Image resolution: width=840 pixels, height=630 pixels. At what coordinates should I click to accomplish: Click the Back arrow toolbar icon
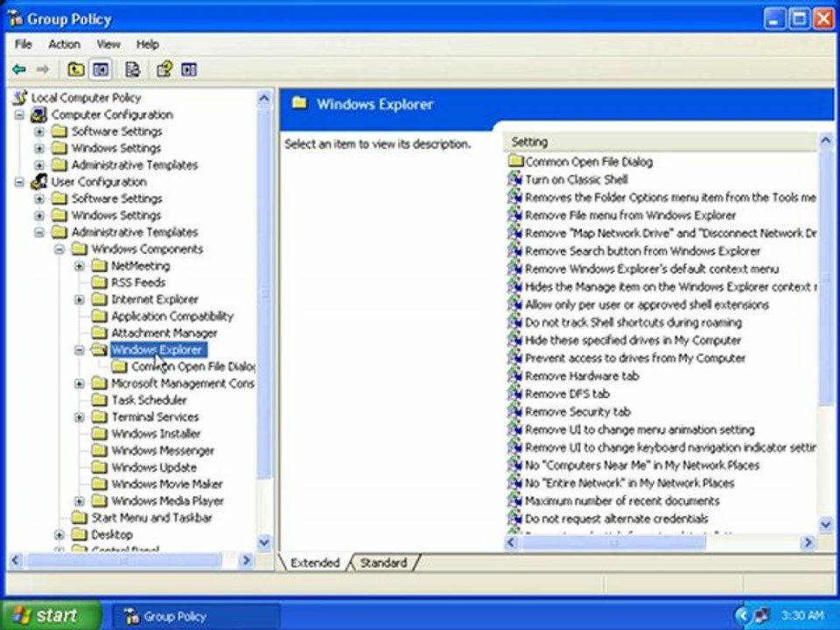pyautogui.click(x=19, y=69)
